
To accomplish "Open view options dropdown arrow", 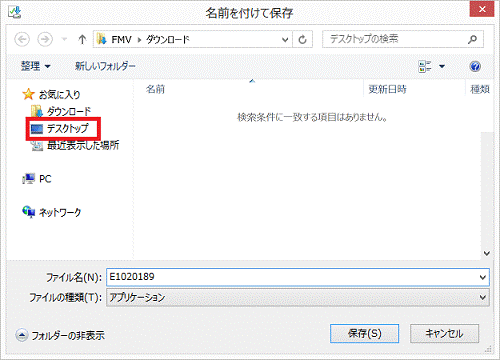I will tap(442, 66).
